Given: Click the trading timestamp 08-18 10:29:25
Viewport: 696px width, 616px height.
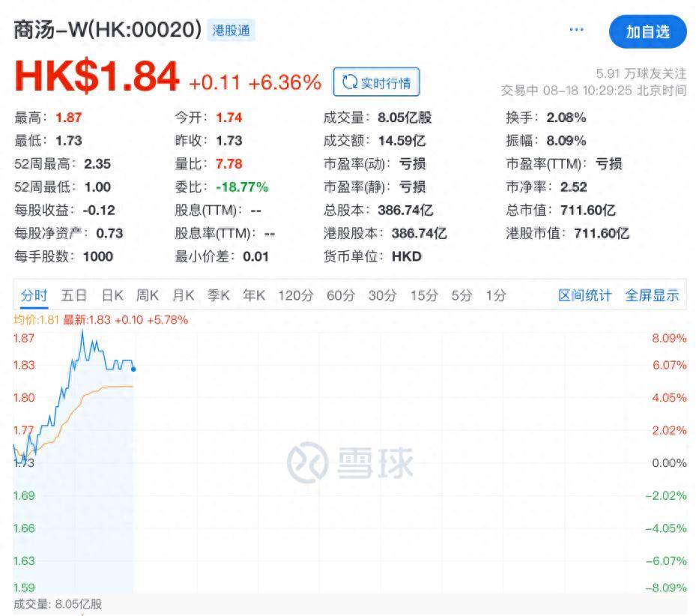Looking at the screenshot, I should coord(587,91).
